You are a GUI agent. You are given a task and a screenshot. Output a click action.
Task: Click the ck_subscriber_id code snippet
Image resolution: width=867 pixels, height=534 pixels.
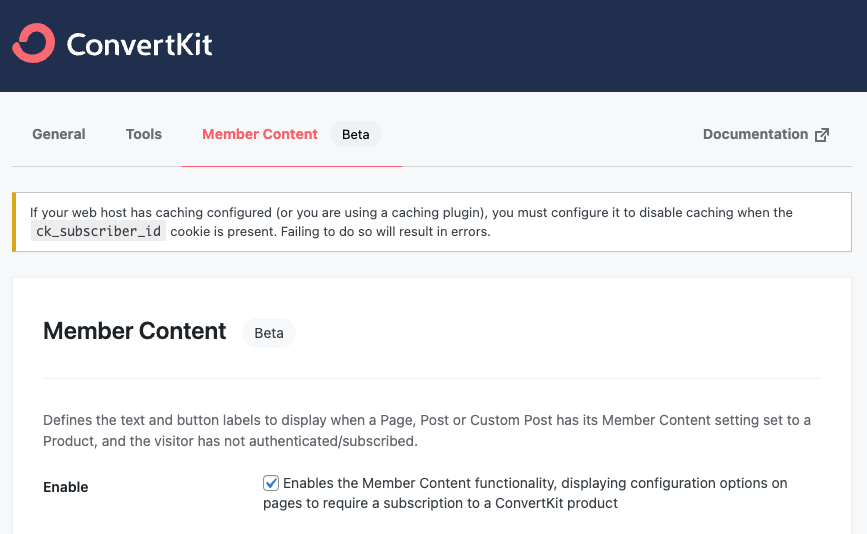tap(98, 232)
